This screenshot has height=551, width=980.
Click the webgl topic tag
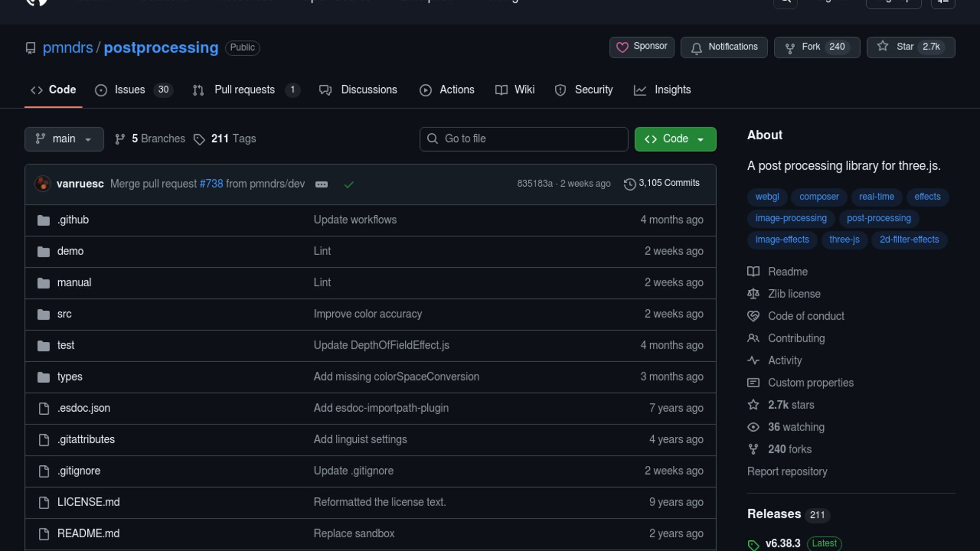(x=767, y=197)
